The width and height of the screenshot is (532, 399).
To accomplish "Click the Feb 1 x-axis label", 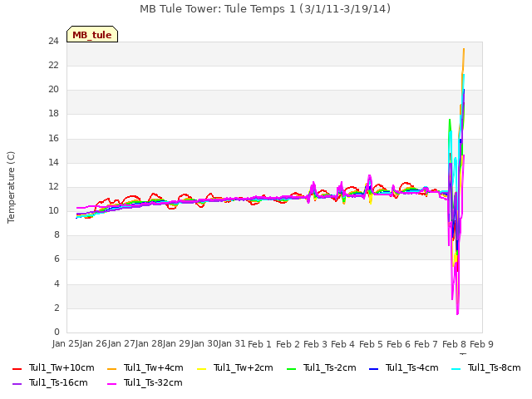I will [x=260, y=344].
